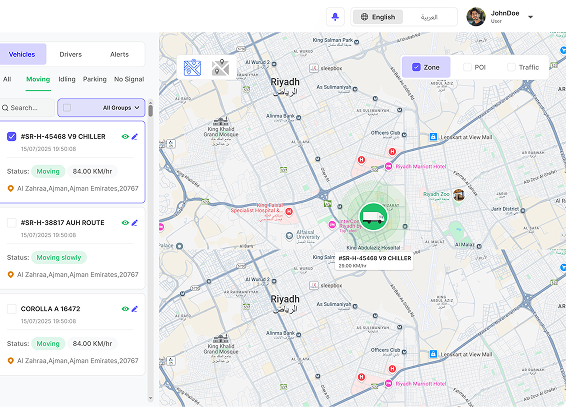Click the #SR-H-45468 V9 CHILLER map tooltip
The image size is (566, 407).
(x=374, y=261)
